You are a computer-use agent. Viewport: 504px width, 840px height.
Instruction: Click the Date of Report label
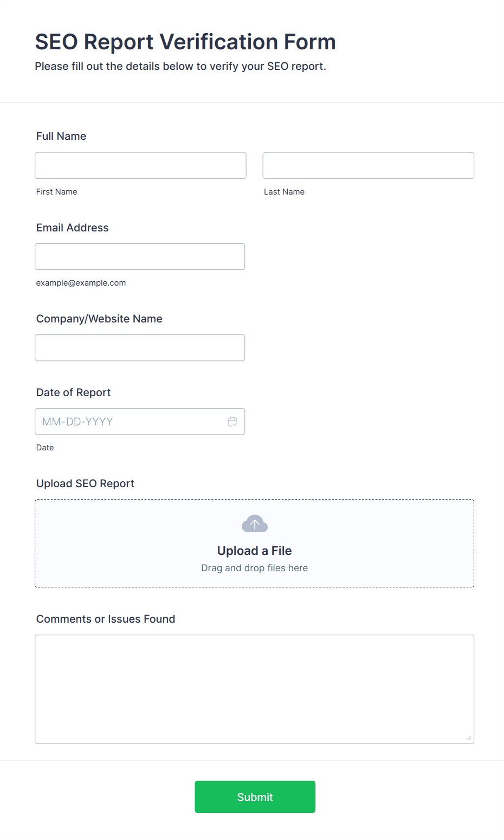pos(74,392)
